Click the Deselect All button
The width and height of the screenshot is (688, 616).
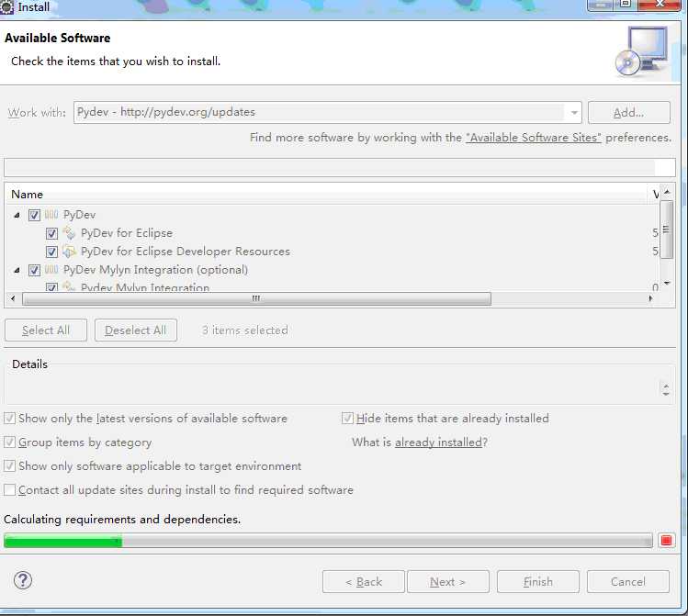tap(136, 330)
